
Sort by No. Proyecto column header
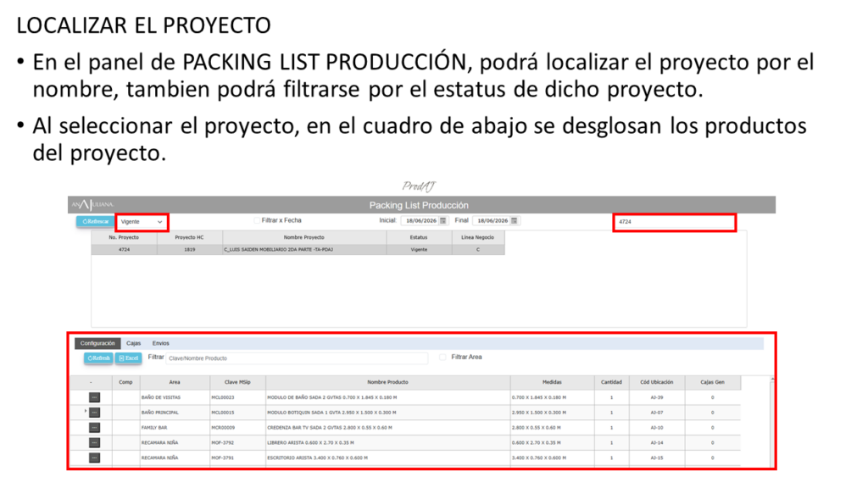coord(124,237)
